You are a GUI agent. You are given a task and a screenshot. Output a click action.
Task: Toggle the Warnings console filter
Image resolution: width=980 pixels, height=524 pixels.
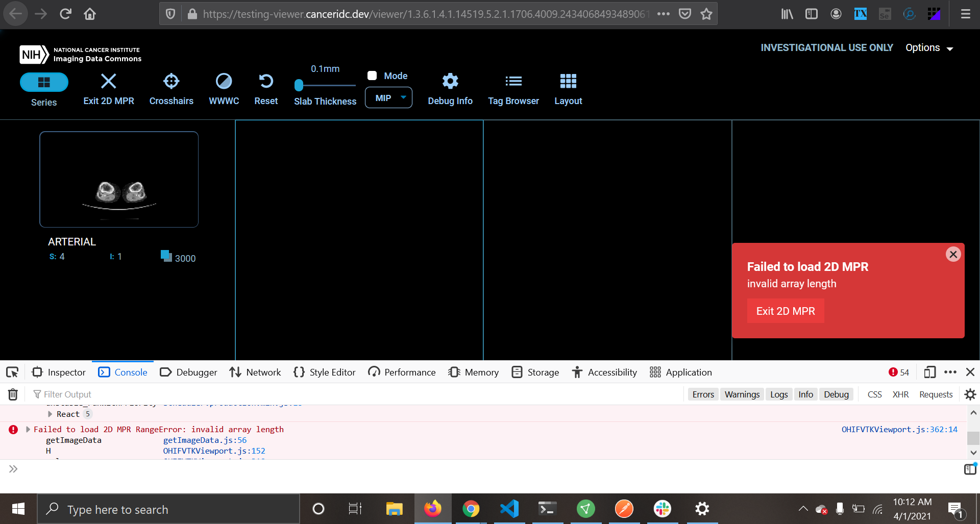[x=742, y=394]
